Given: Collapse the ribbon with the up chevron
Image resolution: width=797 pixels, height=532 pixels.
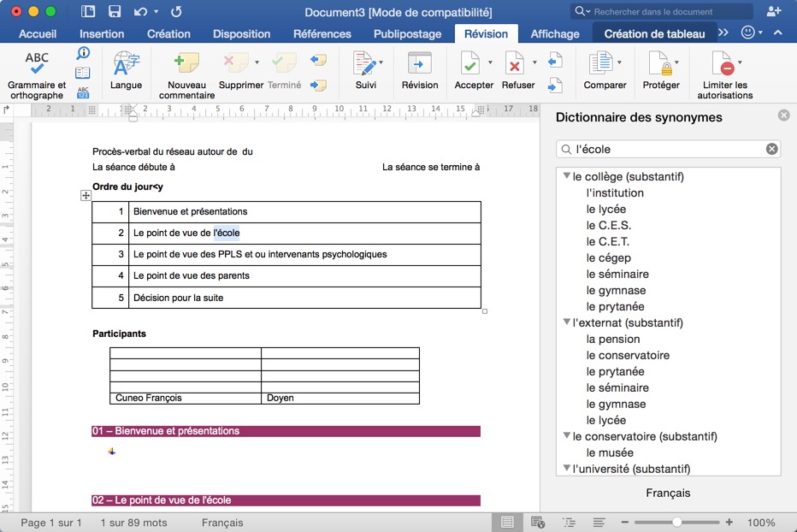Looking at the screenshot, I should click(777, 33).
